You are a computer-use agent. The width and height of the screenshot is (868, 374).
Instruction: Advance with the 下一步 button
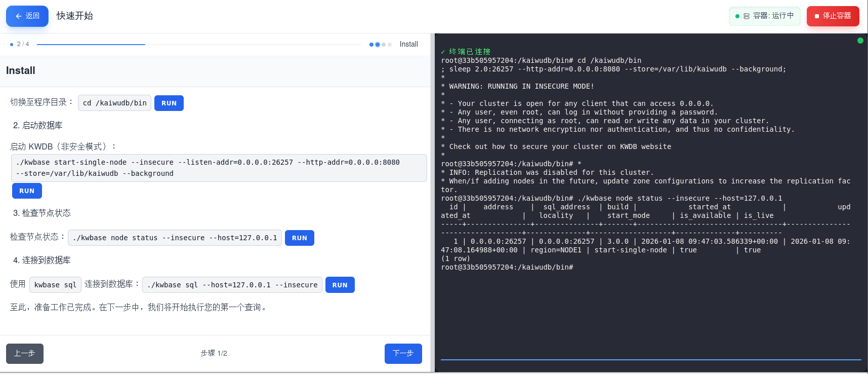point(403,354)
